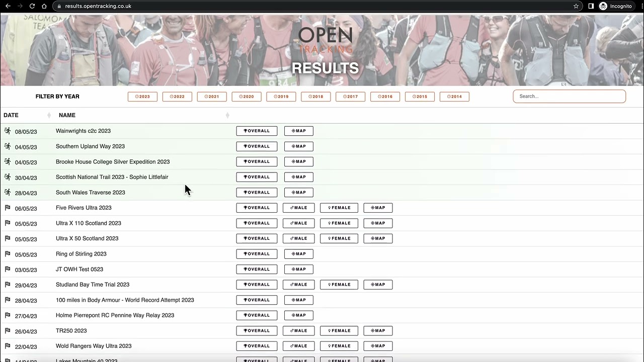Filter results by year 2015
This screenshot has width=644, height=362.
coord(420,97)
